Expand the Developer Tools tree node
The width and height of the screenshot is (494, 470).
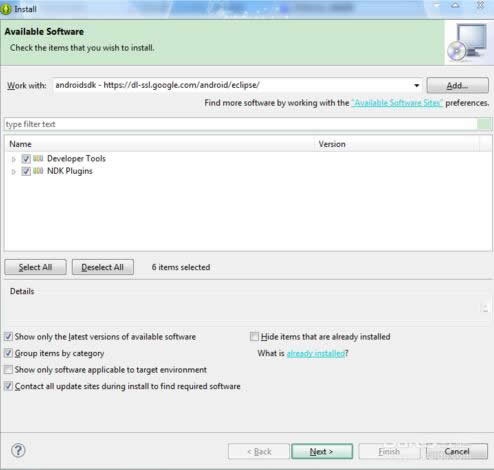pyautogui.click(x=13, y=159)
